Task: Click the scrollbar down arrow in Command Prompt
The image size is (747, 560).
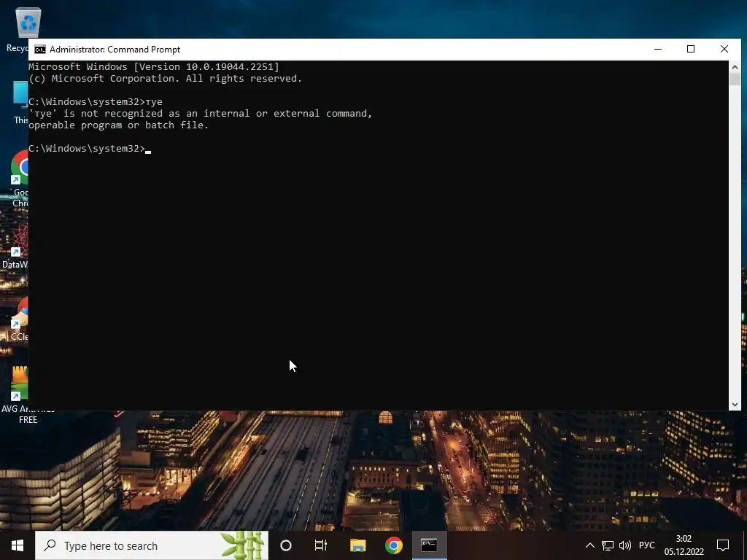Action: (x=735, y=404)
